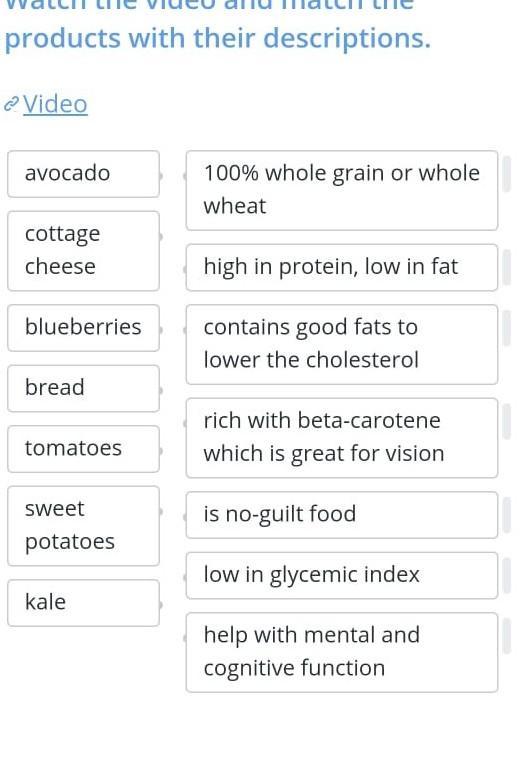The image size is (522, 774).
Task: Choose 'low in glycemic index' description card
Action: pos(342,576)
